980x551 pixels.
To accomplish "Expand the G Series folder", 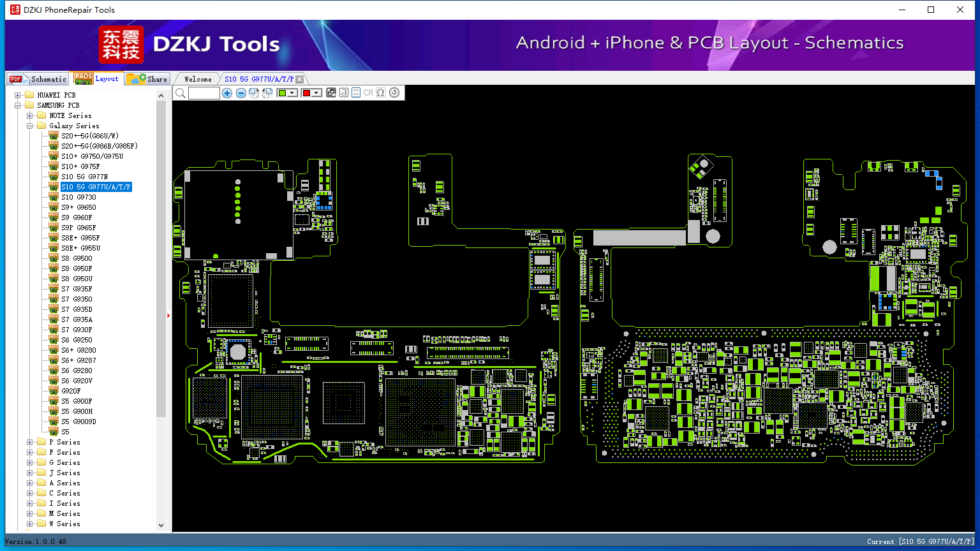I will point(29,462).
